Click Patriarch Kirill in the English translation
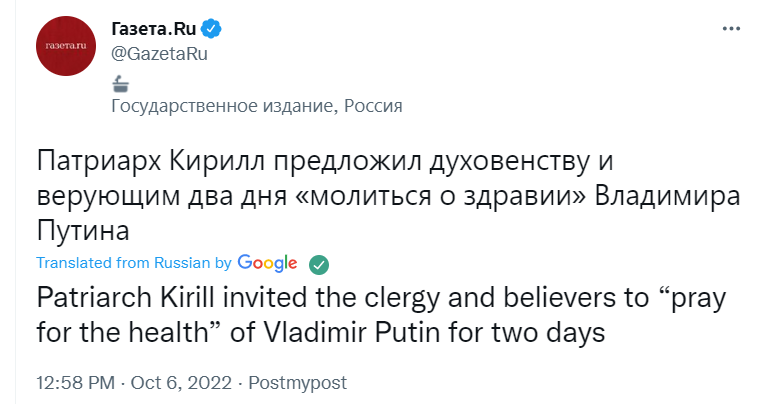758x404 pixels. point(125,297)
